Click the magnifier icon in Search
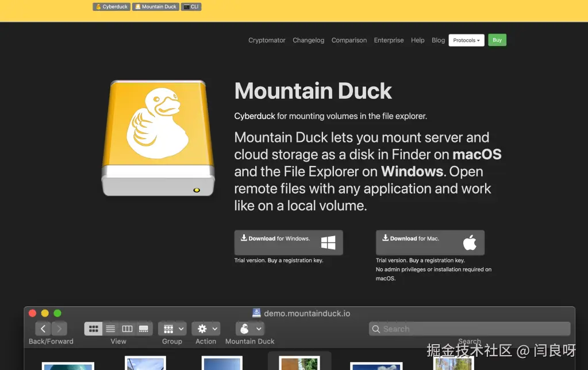The image size is (588, 370). click(x=376, y=329)
